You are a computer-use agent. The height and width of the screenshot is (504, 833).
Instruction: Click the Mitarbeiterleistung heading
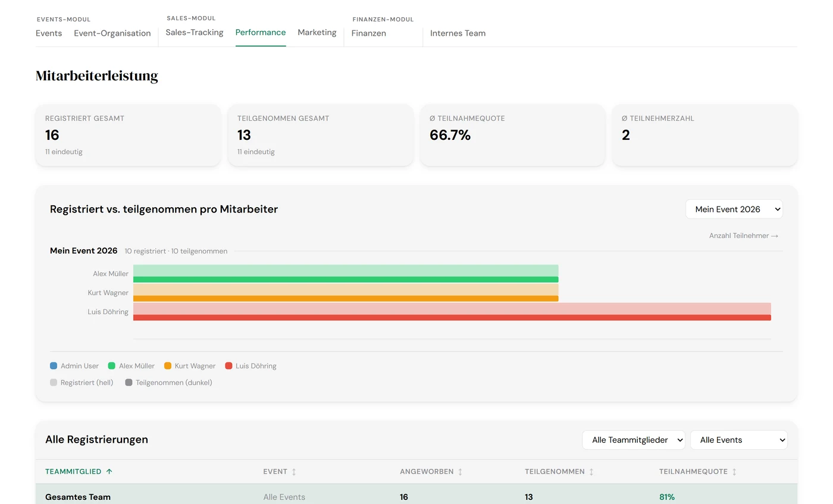tap(97, 76)
